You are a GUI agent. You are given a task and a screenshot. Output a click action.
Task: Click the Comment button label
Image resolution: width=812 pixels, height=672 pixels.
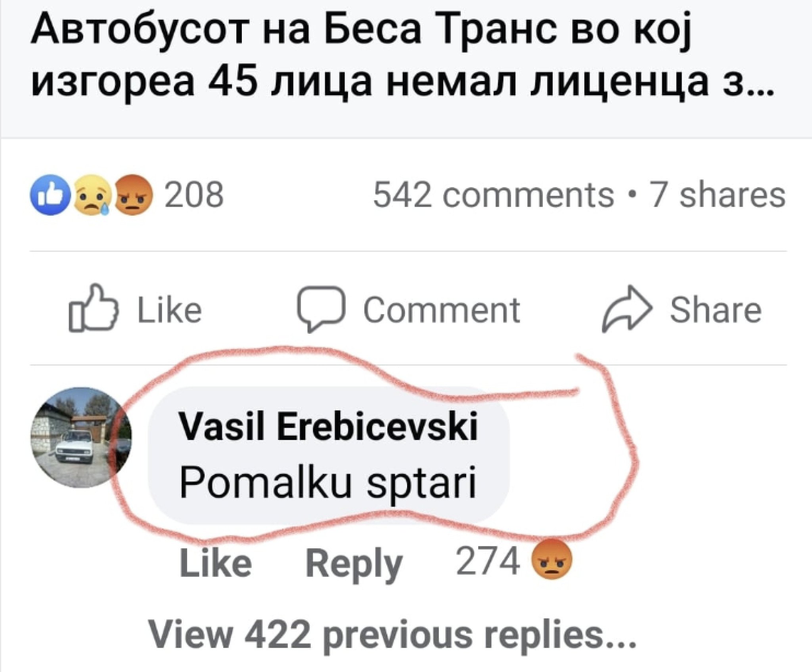[441, 310]
